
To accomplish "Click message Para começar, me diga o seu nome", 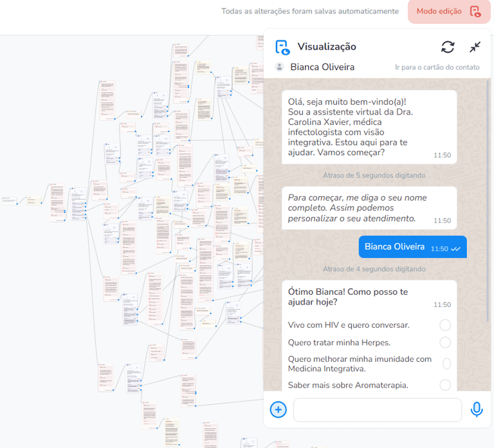I will coord(369,208).
